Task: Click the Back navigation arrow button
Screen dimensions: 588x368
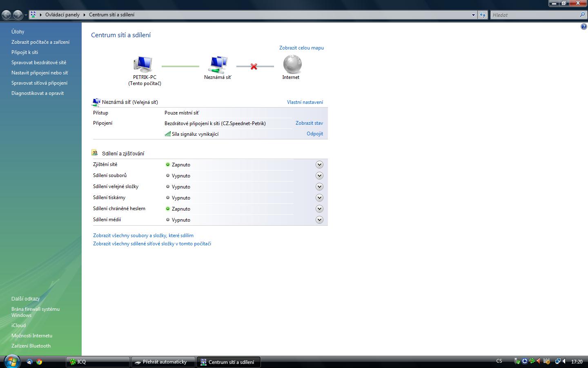Action: click(x=7, y=15)
